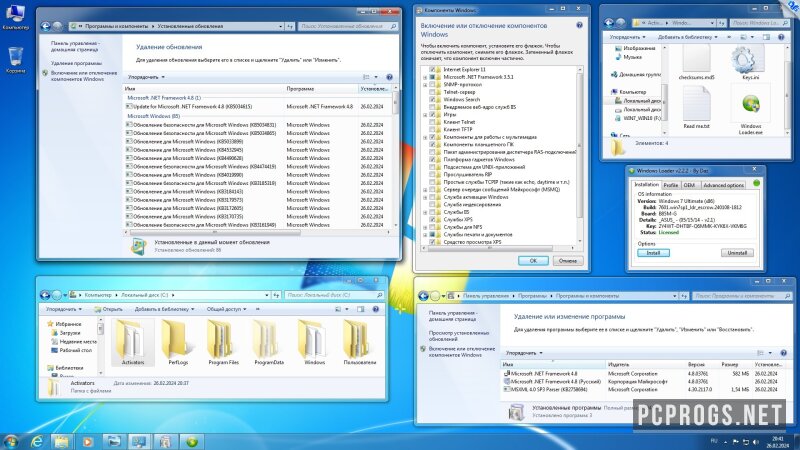Expand the Microsoft .NET Framework 3.5.1 node

tap(425, 77)
